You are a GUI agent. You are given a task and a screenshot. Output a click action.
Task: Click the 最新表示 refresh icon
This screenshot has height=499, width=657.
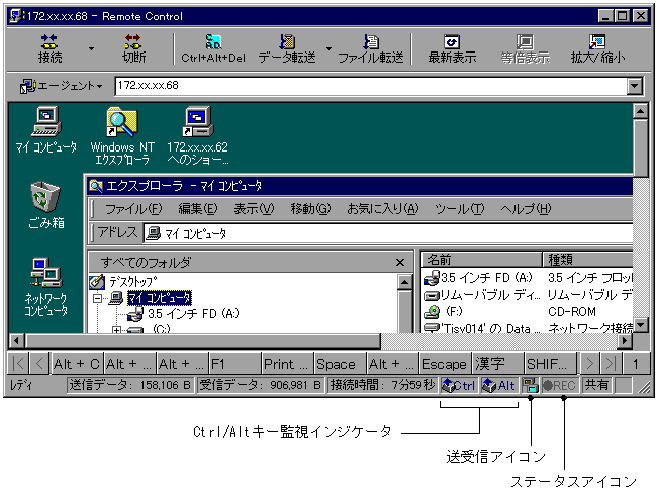[x=452, y=49]
